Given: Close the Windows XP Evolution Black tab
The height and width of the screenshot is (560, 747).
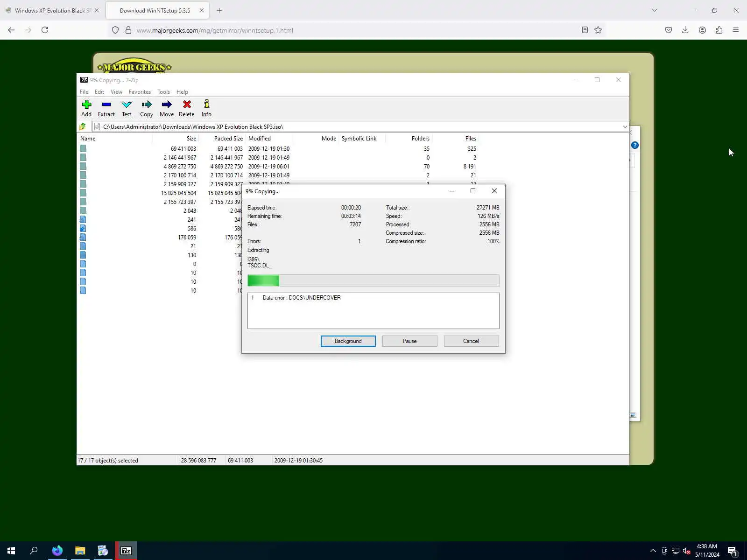Looking at the screenshot, I should [97, 10].
